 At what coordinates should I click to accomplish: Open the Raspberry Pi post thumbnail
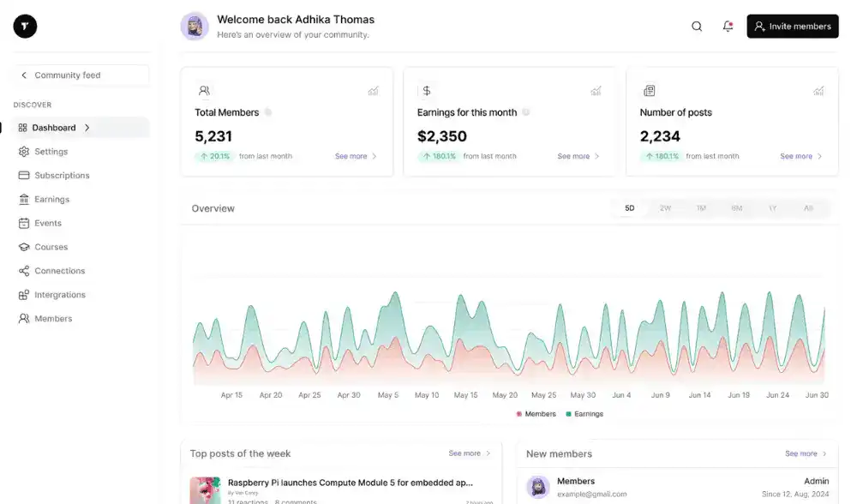click(x=205, y=490)
